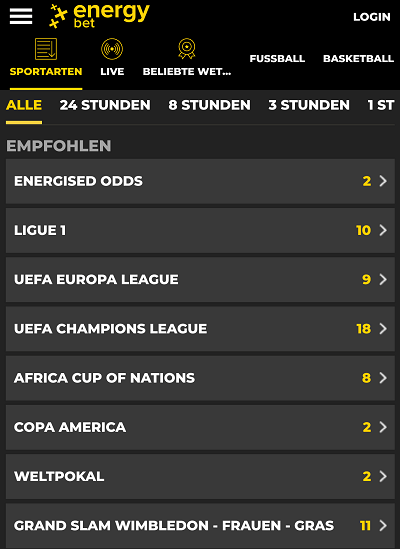Open the Live broadcast icon
Image resolution: width=400 pixels, height=549 pixels.
point(112,49)
